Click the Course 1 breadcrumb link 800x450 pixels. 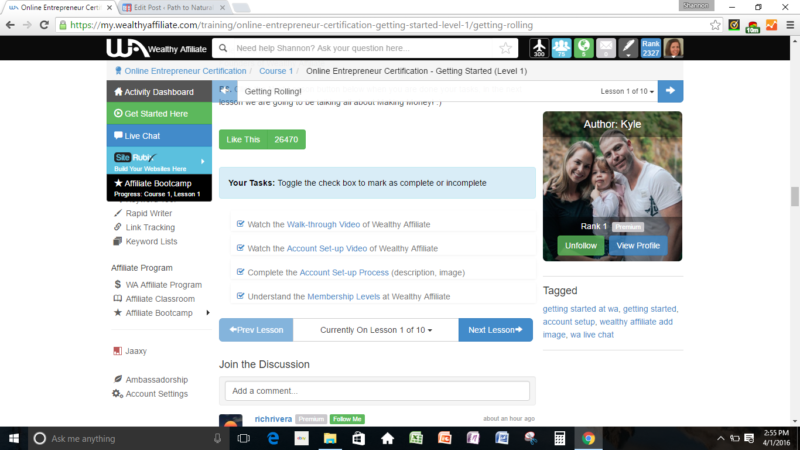click(x=276, y=71)
